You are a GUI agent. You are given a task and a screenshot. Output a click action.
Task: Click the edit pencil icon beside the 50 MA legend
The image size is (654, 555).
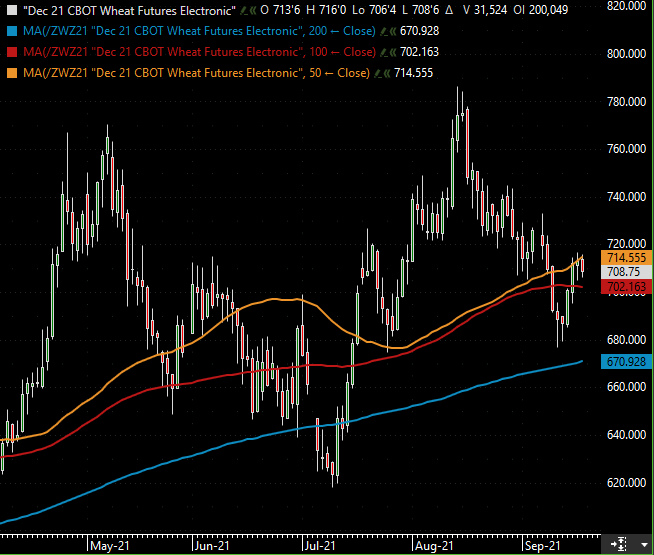pyautogui.click(x=378, y=73)
